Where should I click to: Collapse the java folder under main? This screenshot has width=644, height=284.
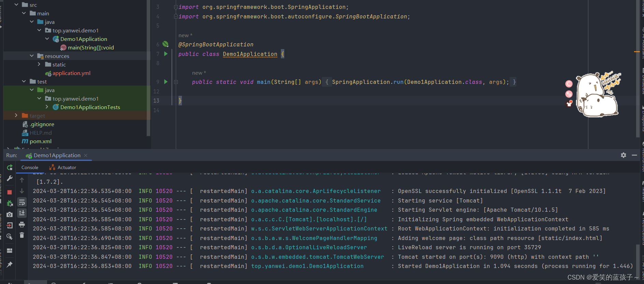coord(32,21)
